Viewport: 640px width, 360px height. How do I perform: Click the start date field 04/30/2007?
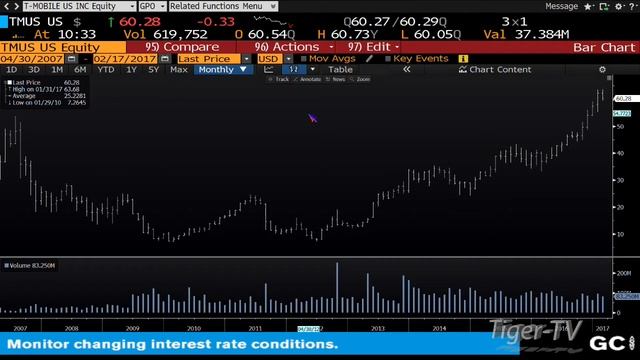[x=31, y=59]
